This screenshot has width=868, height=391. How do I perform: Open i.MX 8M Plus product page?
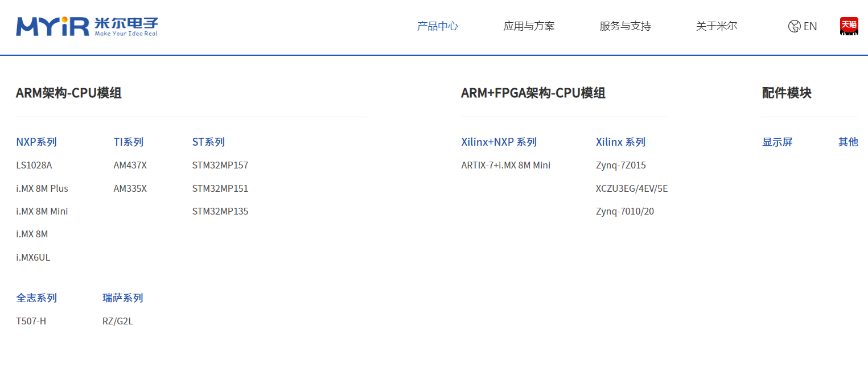[42, 188]
